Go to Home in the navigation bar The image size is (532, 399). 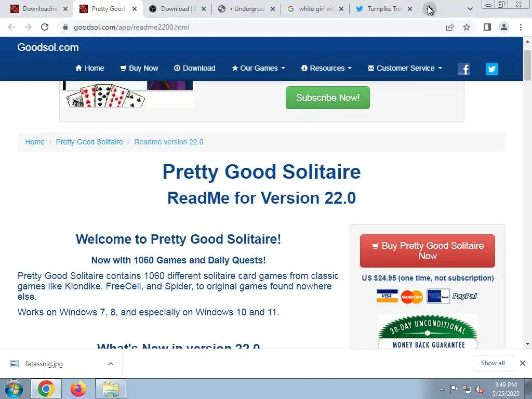coord(89,68)
